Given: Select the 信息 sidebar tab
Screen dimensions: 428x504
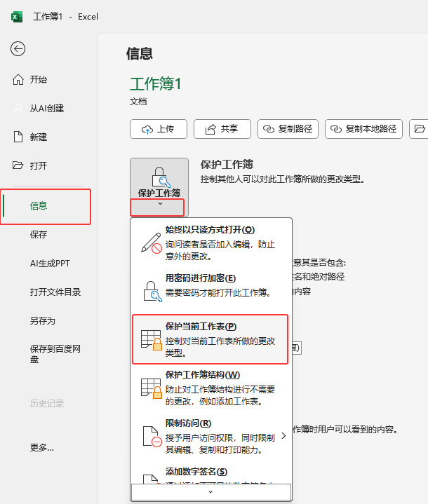Looking at the screenshot, I should tap(46, 206).
